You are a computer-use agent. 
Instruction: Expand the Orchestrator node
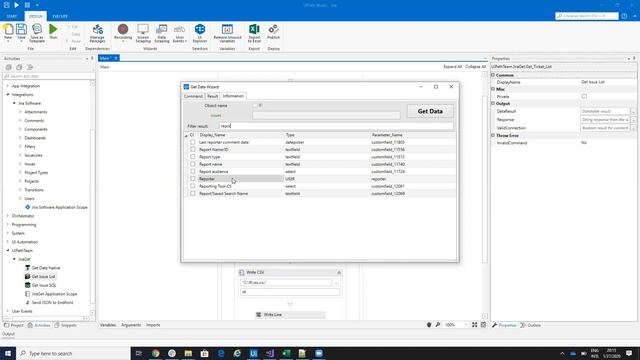[x=8, y=216]
